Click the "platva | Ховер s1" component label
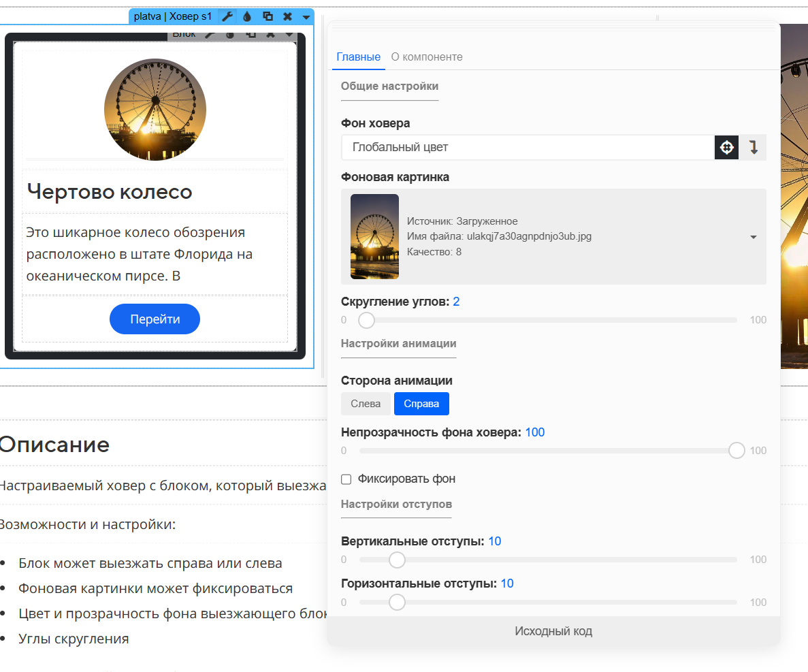This screenshot has height=672, width=808. tap(173, 16)
